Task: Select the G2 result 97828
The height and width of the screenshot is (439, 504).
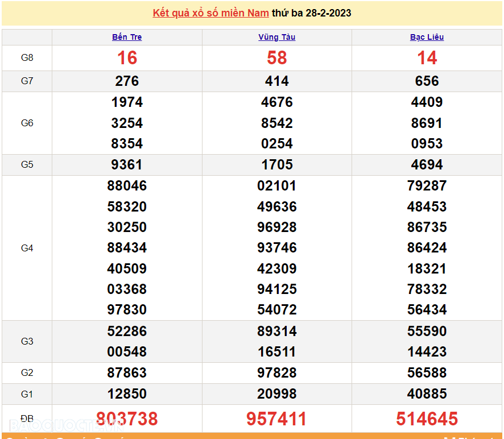Action: (276, 373)
